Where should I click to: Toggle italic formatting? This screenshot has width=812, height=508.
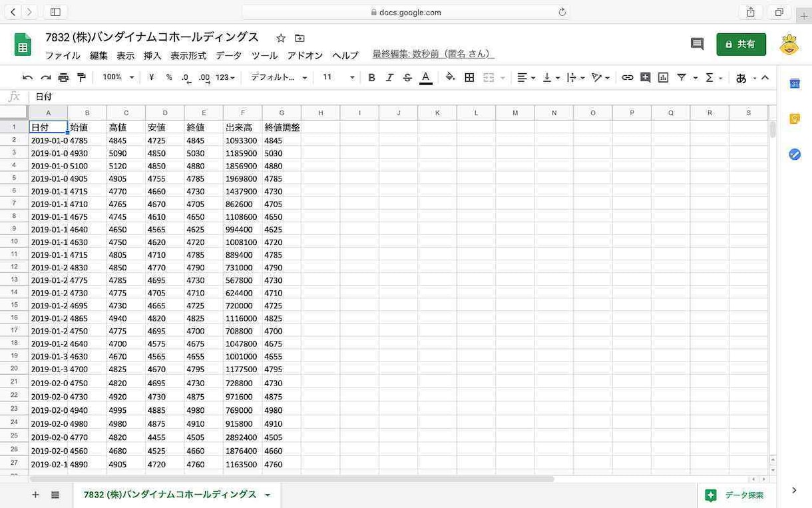(390, 78)
